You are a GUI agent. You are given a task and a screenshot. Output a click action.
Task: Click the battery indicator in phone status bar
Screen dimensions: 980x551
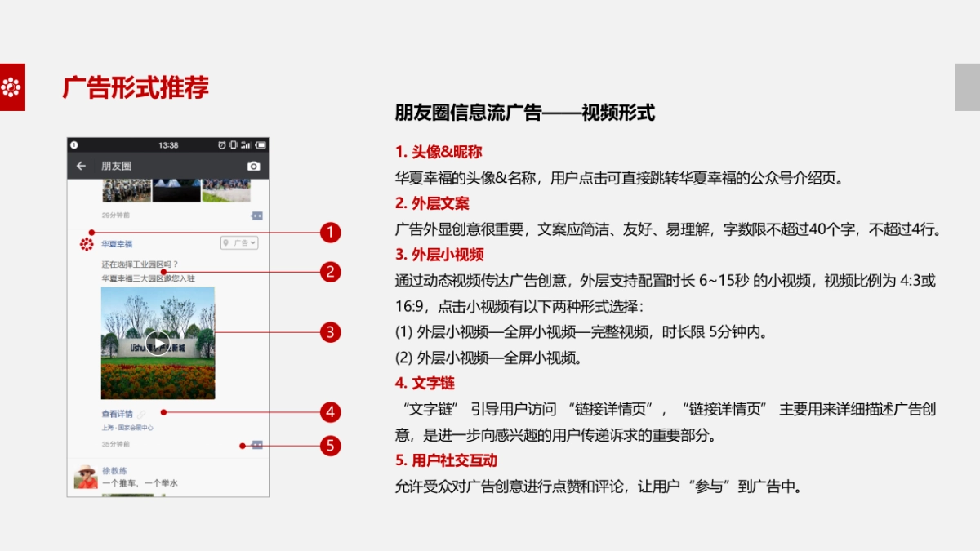click(x=259, y=145)
